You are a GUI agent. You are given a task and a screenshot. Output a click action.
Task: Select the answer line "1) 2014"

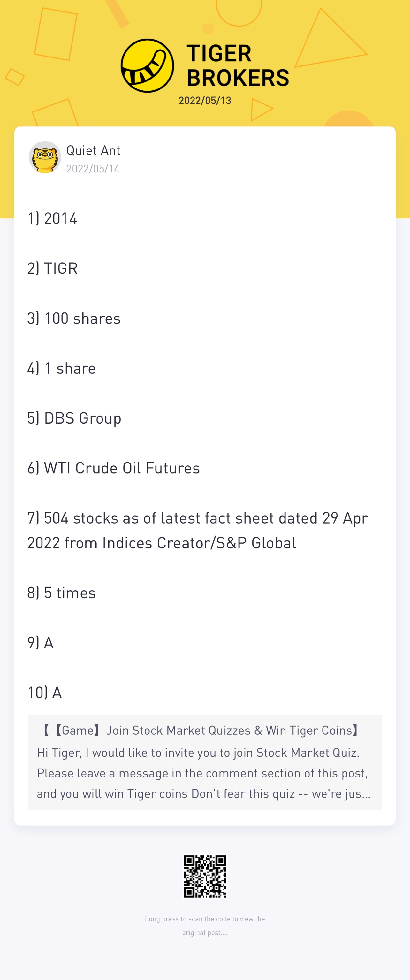click(x=52, y=219)
